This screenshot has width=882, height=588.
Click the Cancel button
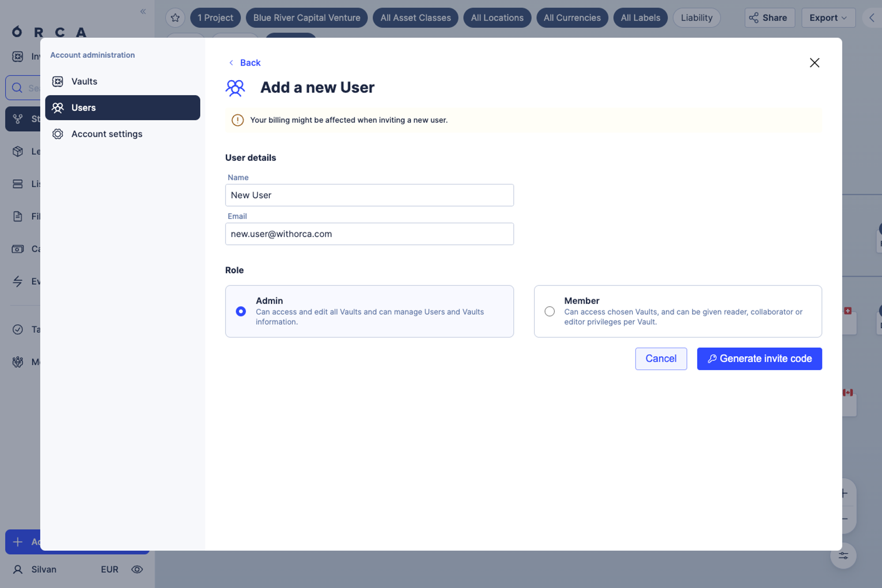click(661, 358)
